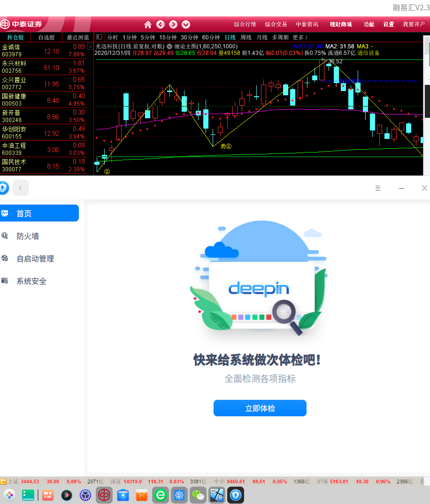This screenshot has height=504, width=430.
Task: Open the multitasking view dock icon
Action: click(x=48, y=496)
